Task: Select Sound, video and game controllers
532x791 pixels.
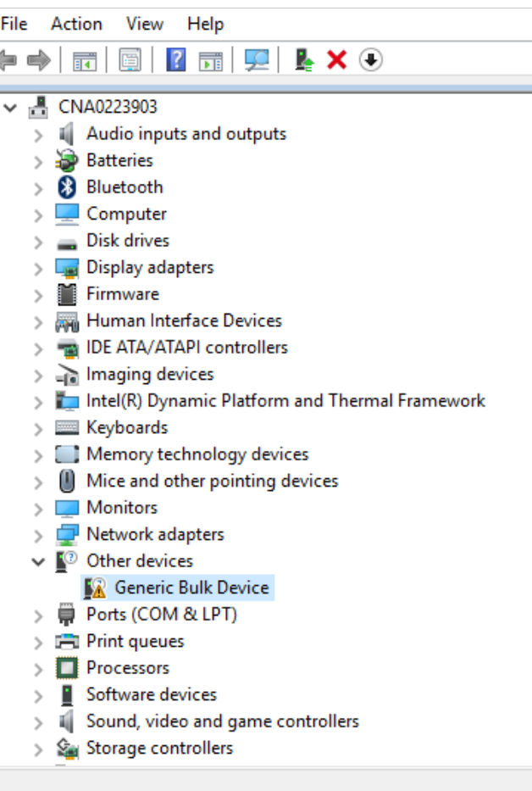Action: click(x=222, y=721)
